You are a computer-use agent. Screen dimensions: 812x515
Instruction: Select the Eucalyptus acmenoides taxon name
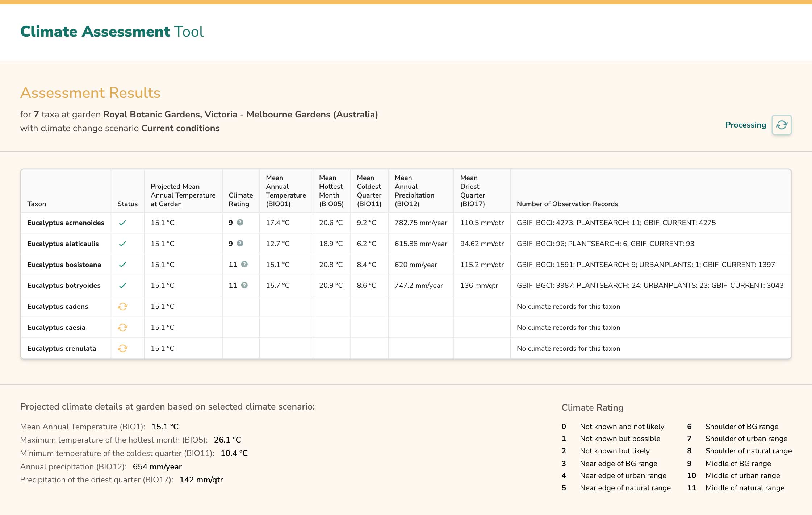pos(66,223)
